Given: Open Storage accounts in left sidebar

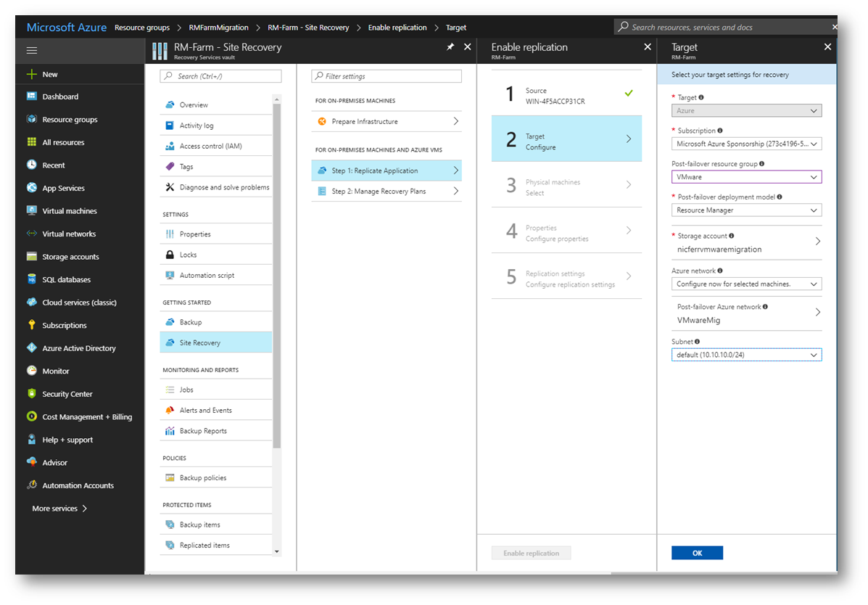Looking at the screenshot, I should [x=70, y=257].
